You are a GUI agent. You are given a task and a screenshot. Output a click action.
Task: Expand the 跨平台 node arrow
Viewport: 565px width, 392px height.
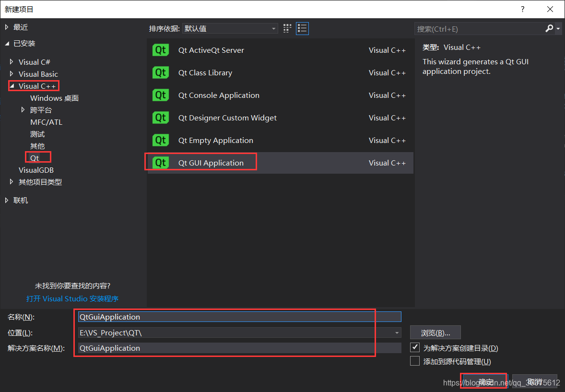pyautogui.click(x=23, y=109)
